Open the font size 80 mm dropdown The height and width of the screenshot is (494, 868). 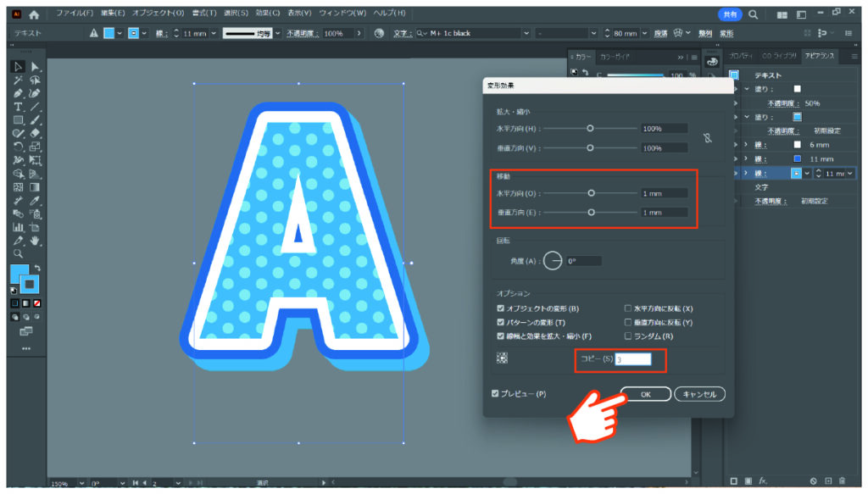644,33
